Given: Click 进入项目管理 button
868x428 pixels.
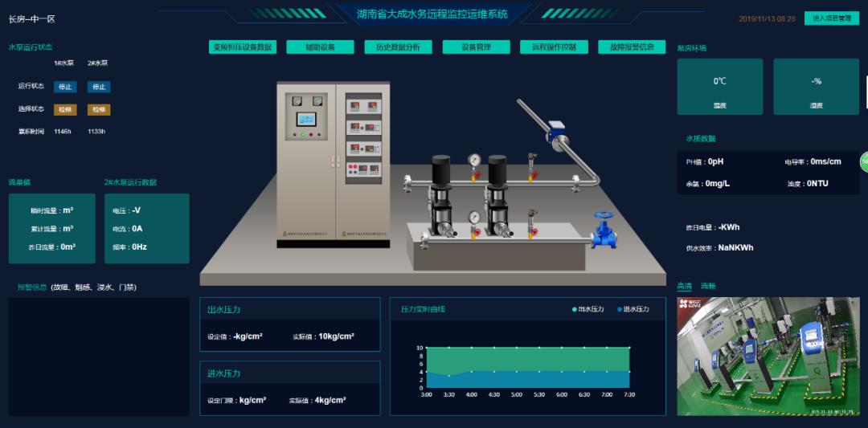Looking at the screenshot, I should (832, 18).
